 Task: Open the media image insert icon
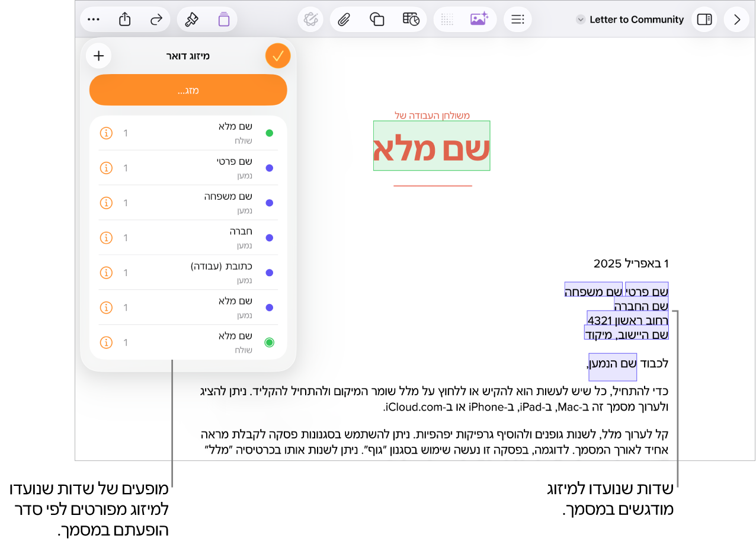point(479,20)
